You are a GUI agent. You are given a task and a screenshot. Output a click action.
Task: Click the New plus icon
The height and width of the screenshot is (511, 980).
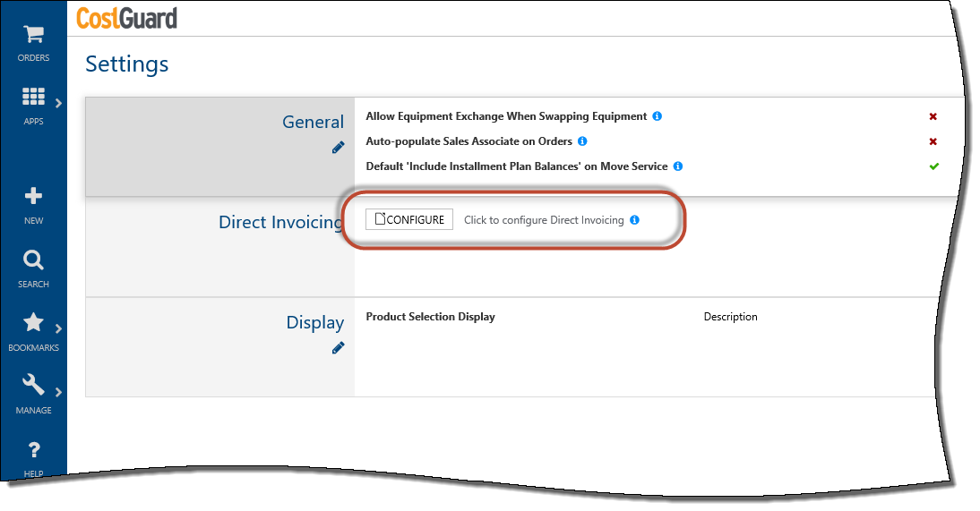[x=33, y=196]
